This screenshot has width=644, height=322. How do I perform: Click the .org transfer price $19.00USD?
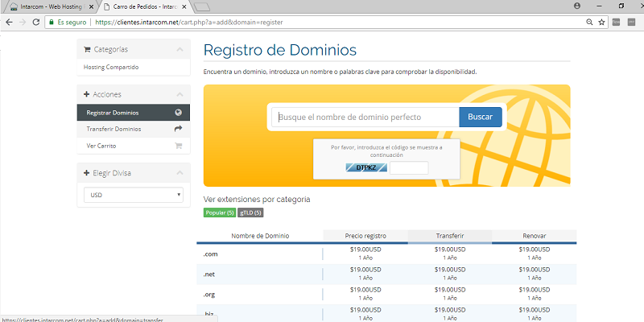(x=450, y=290)
